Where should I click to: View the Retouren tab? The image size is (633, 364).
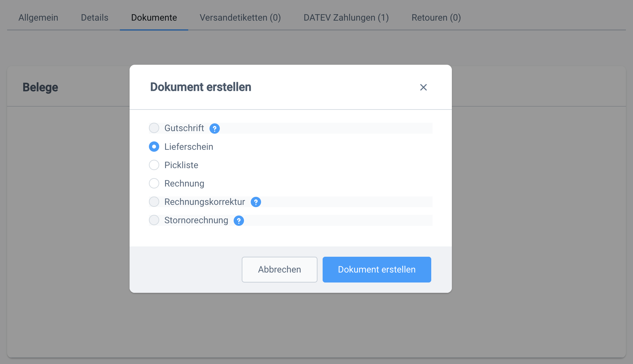(436, 18)
